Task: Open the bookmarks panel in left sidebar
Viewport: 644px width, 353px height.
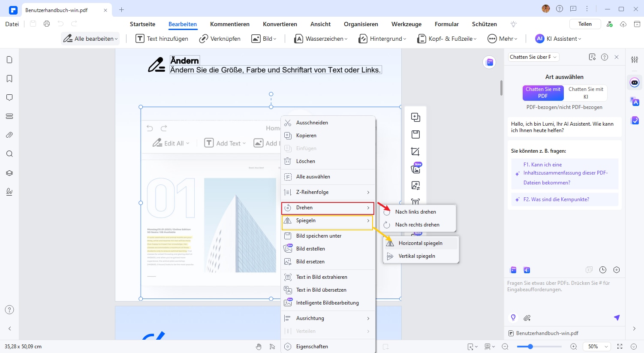Action: [x=9, y=78]
